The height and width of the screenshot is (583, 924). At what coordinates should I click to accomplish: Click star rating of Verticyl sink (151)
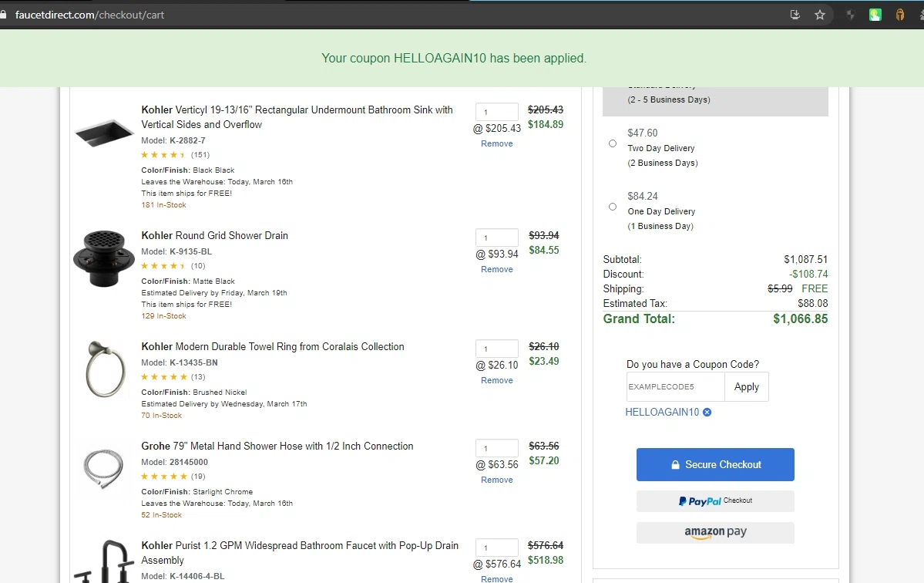pyautogui.click(x=163, y=155)
